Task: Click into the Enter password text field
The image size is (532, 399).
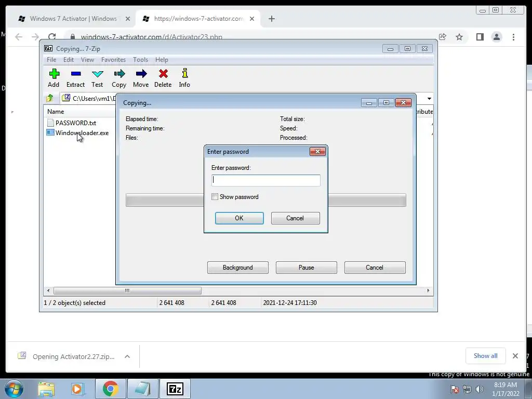Action: [x=265, y=180]
